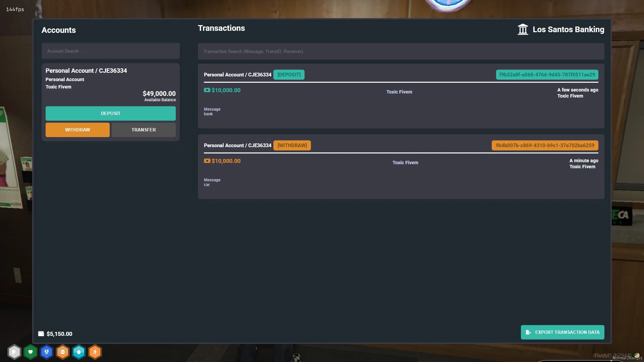Screen dimensions: 644x362
Task: Click the green heart health icon
Action: coord(31,352)
